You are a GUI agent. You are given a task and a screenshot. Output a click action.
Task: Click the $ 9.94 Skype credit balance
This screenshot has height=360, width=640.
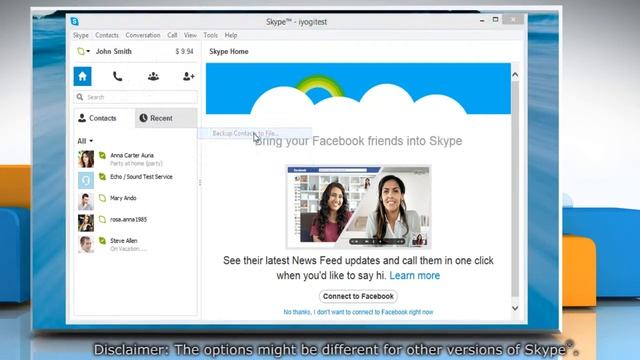pyautogui.click(x=184, y=51)
